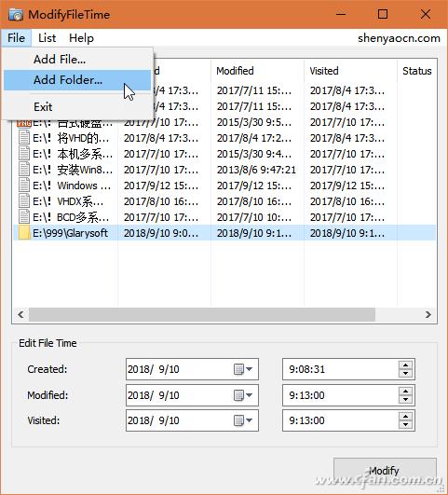Click the horizontal scrollbar left arrow
Image resolution: width=448 pixels, height=495 pixels.
(x=20, y=314)
